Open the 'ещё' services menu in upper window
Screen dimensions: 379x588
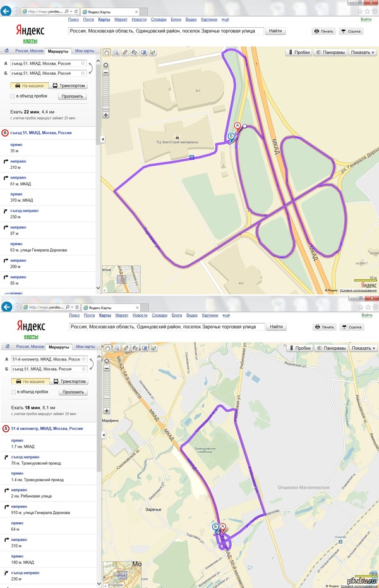click(x=225, y=20)
